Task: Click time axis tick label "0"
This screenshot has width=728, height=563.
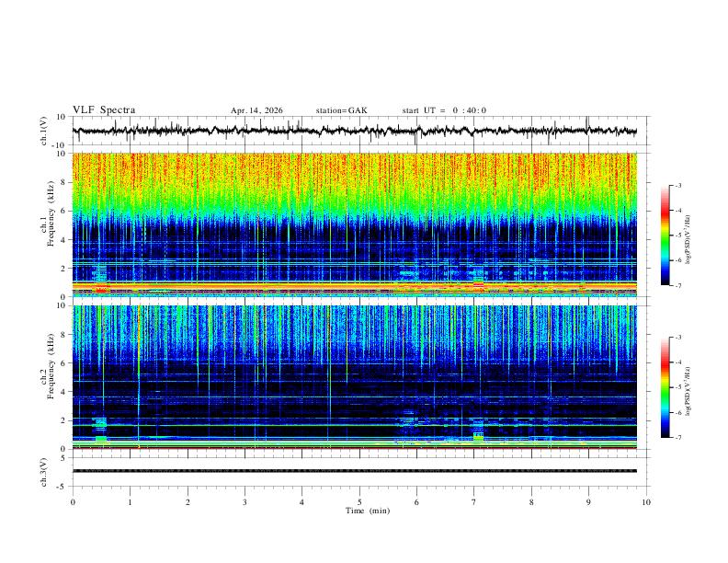Action: (x=73, y=502)
